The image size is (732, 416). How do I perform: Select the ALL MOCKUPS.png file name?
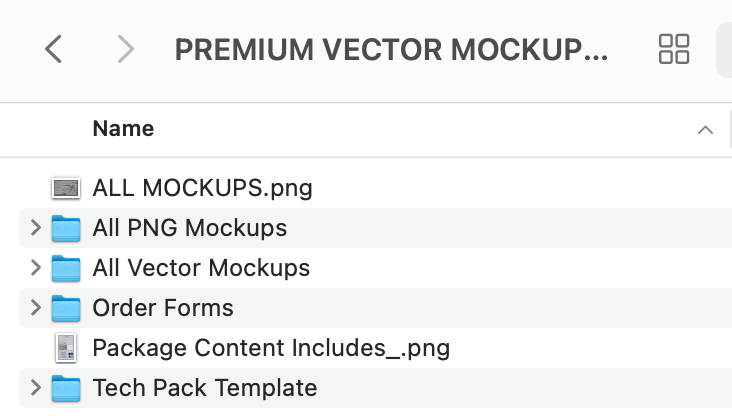(202, 187)
